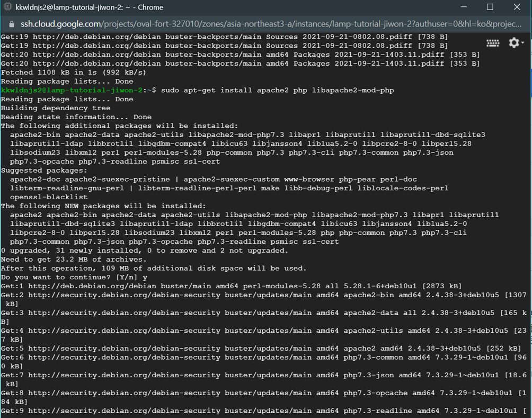This screenshot has width=532, height=418.
Task: Click 'After this operation, 109 MB' line
Action: tap(153, 269)
